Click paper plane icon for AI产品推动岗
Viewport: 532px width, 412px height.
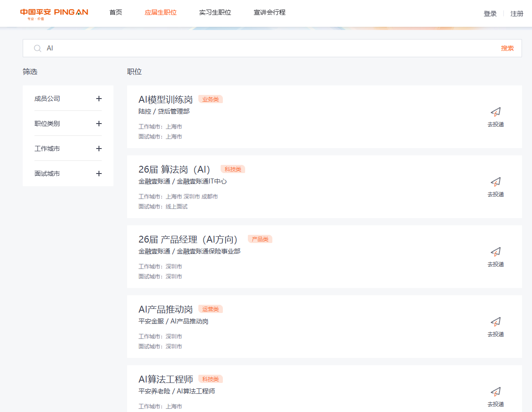point(496,322)
